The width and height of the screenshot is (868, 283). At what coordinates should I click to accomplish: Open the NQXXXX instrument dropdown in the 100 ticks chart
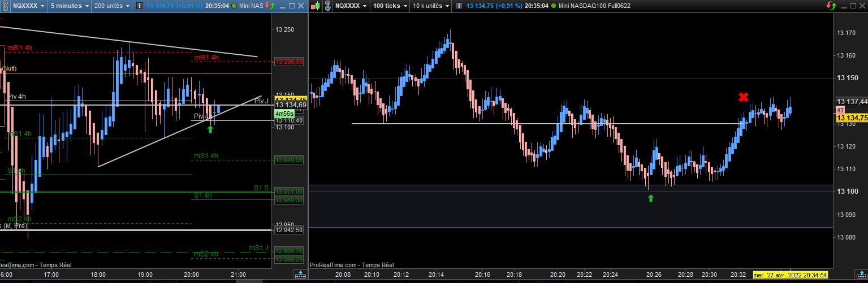(x=351, y=6)
